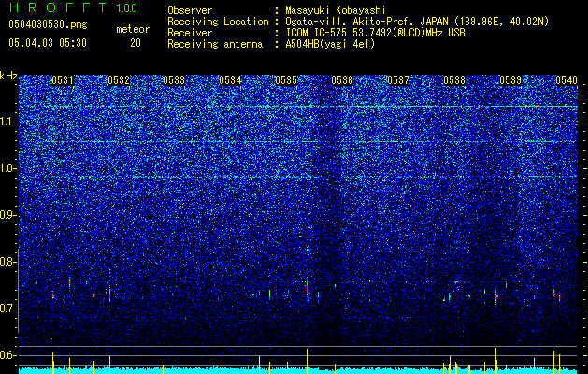Click the 1.1 kHz axis label

tap(7, 122)
